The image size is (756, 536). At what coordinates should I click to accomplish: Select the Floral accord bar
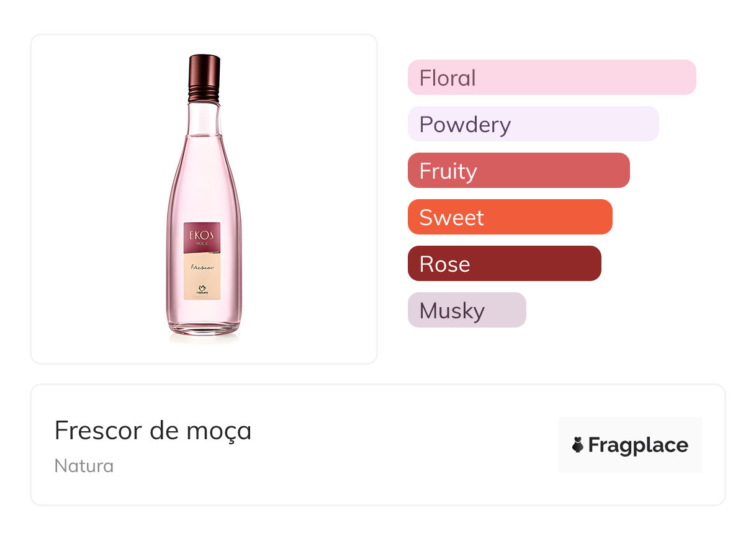coord(551,78)
